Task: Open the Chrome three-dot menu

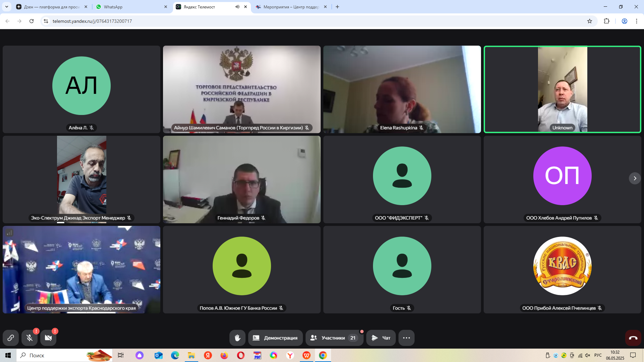Action: point(636,21)
